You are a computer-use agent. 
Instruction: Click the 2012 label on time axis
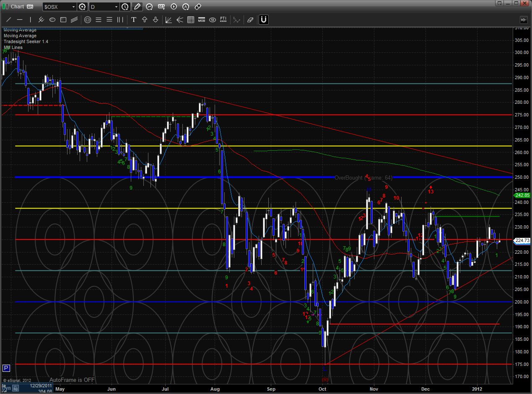click(x=478, y=389)
